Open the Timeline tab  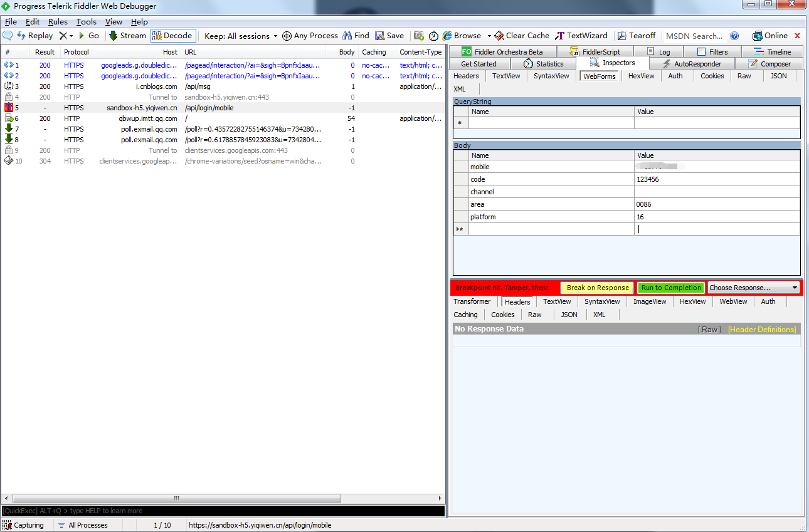point(772,52)
